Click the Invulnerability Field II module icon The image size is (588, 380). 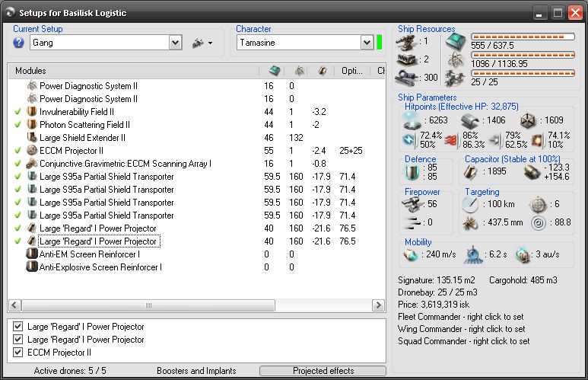pyautogui.click(x=32, y=111)
